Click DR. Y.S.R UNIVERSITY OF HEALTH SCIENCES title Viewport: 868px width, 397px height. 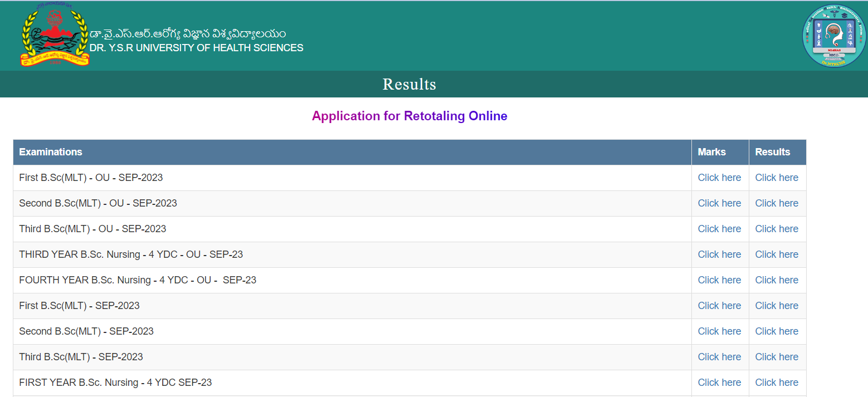tap(197, 48)
